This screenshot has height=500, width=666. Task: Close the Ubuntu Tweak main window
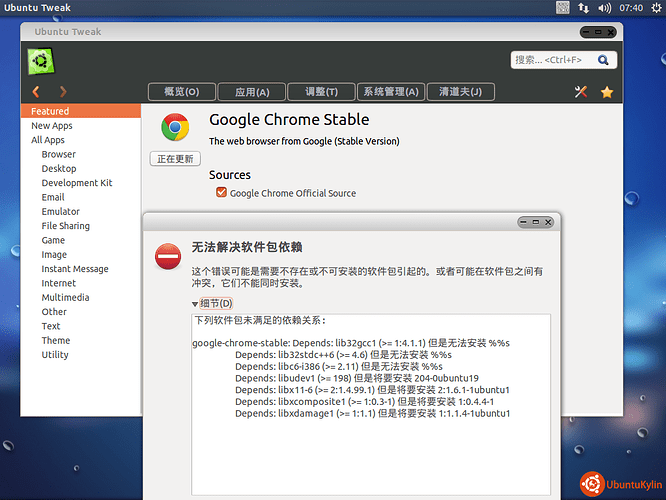tap(611, 32)
